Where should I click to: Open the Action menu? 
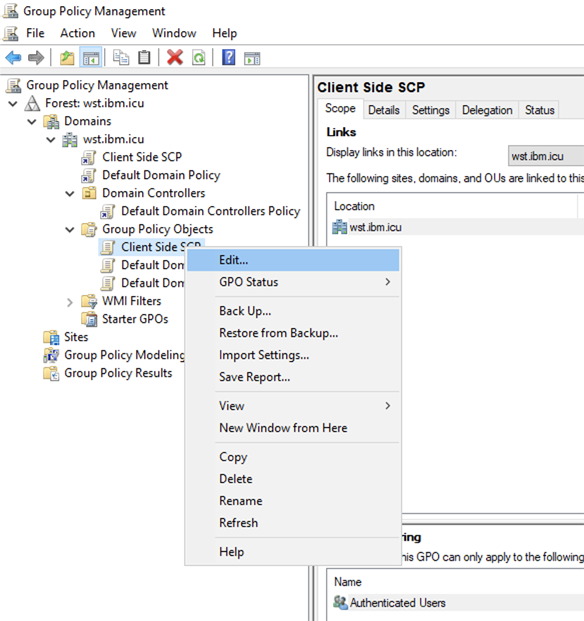[78, 33]
